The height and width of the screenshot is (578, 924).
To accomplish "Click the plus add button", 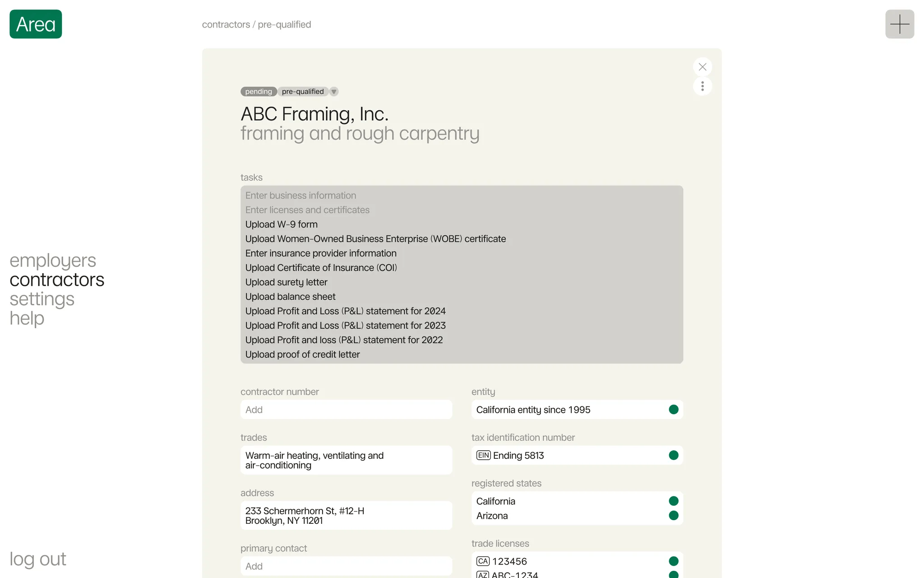I will pyautogui.click(x=899, y=24).
